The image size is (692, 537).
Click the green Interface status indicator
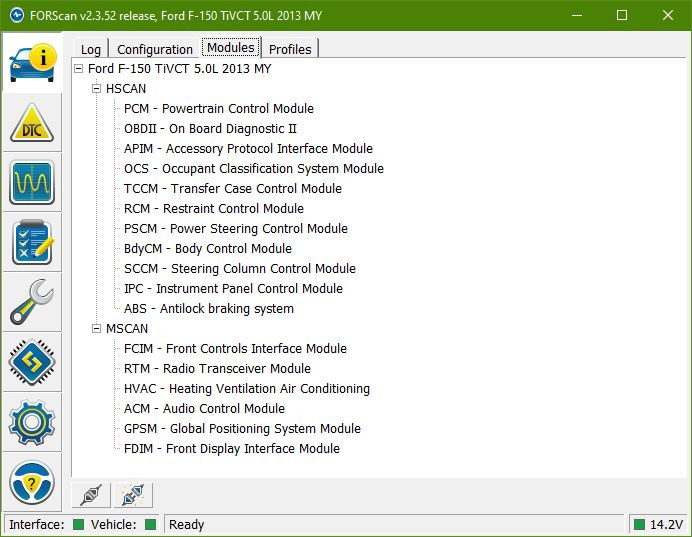click(78, 524)
